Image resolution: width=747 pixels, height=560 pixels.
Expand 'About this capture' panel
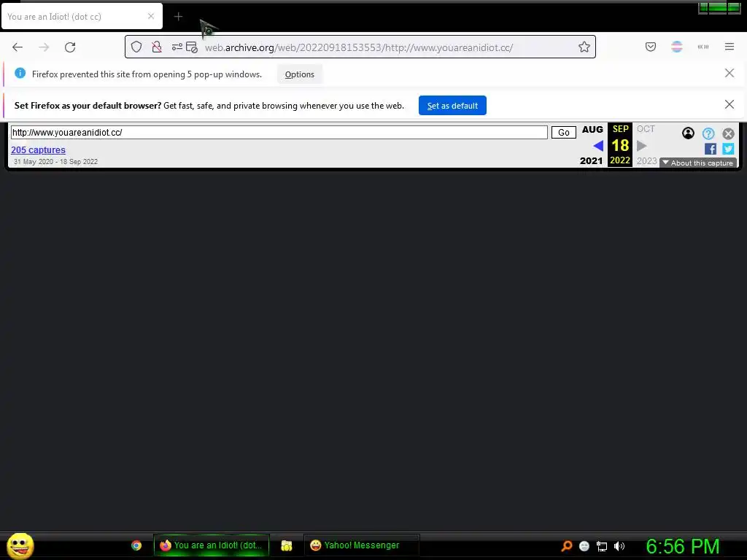(698, 163)
